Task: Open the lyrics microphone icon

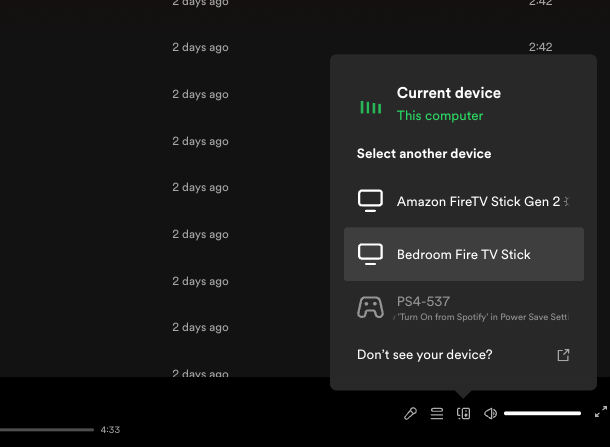Action: click(x=410, y=414)
